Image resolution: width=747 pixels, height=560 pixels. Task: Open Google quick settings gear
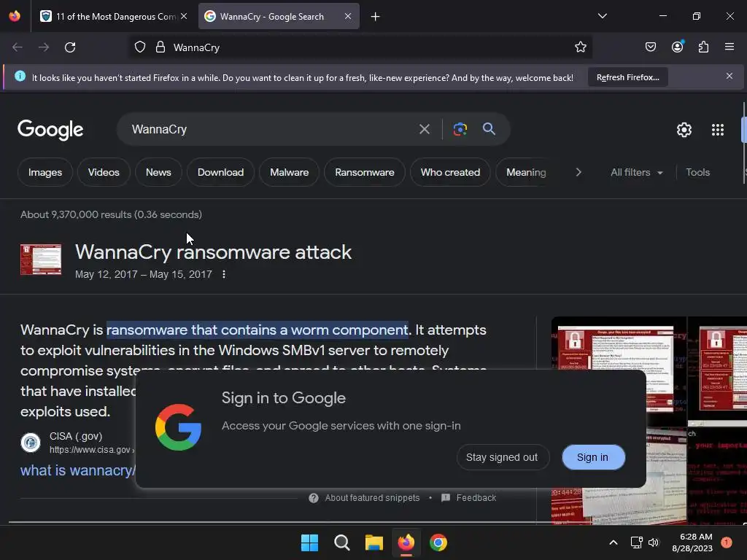point(684,130)
